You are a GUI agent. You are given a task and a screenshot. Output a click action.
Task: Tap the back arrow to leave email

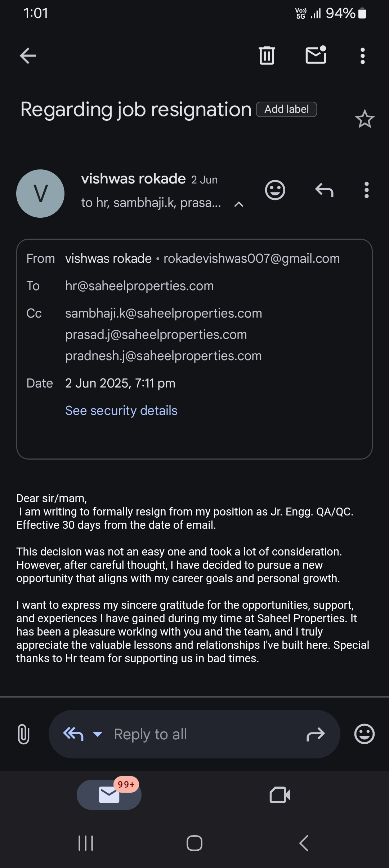click(28, 56)
